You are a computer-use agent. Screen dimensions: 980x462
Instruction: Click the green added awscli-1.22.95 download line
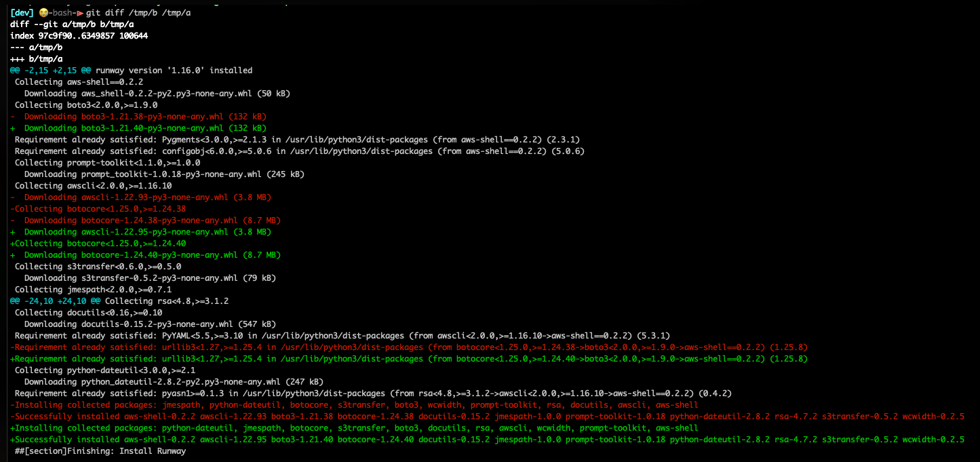coord(141,232)
